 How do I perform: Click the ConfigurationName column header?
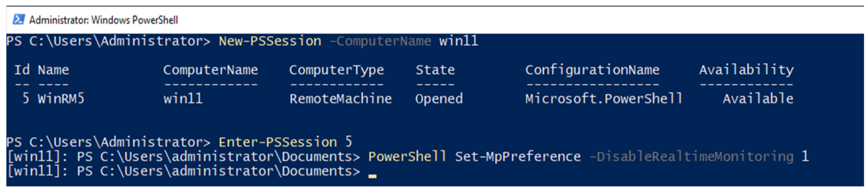592,70
